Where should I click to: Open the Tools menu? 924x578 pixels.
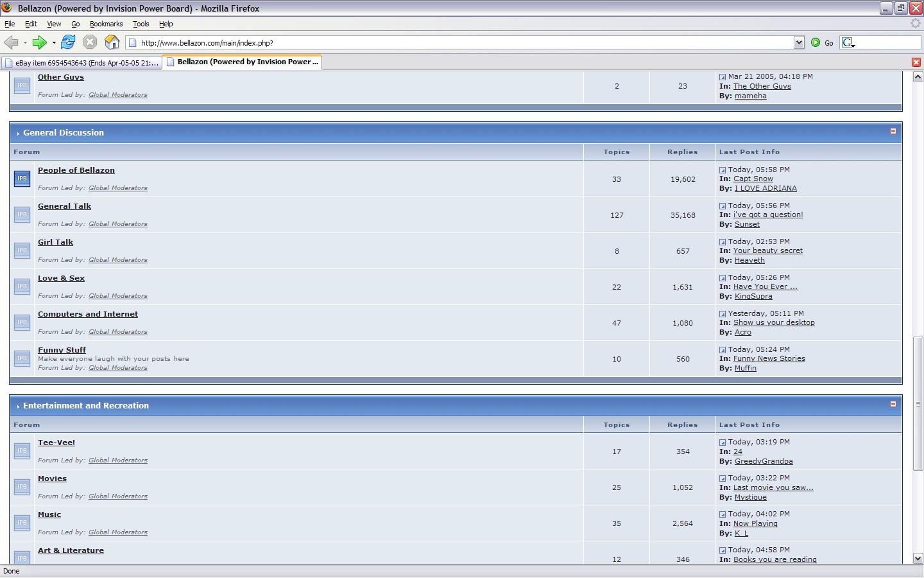point(141,24)
